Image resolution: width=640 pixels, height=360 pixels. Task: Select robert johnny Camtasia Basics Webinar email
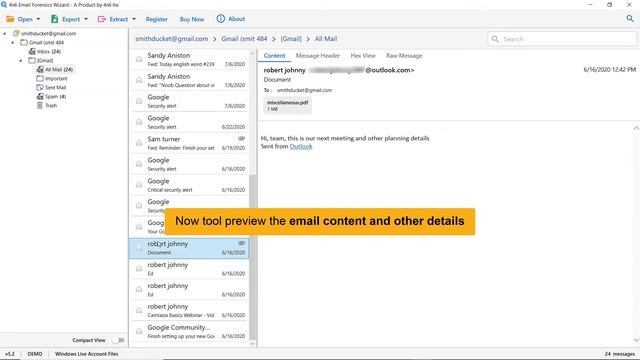point(189,310)
